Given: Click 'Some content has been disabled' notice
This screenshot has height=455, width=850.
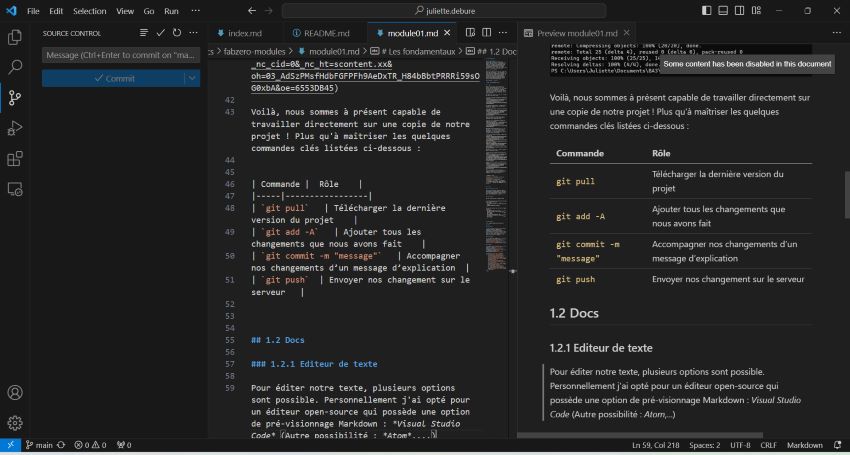Looking at the screenshot, I should point(747,64).
